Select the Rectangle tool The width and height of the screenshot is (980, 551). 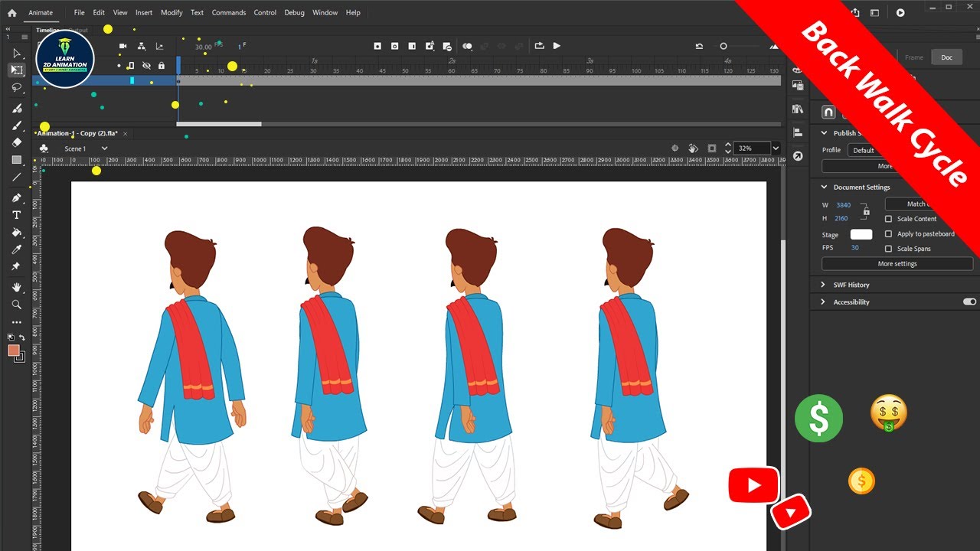pyautogui.click(x=16, y=160)
